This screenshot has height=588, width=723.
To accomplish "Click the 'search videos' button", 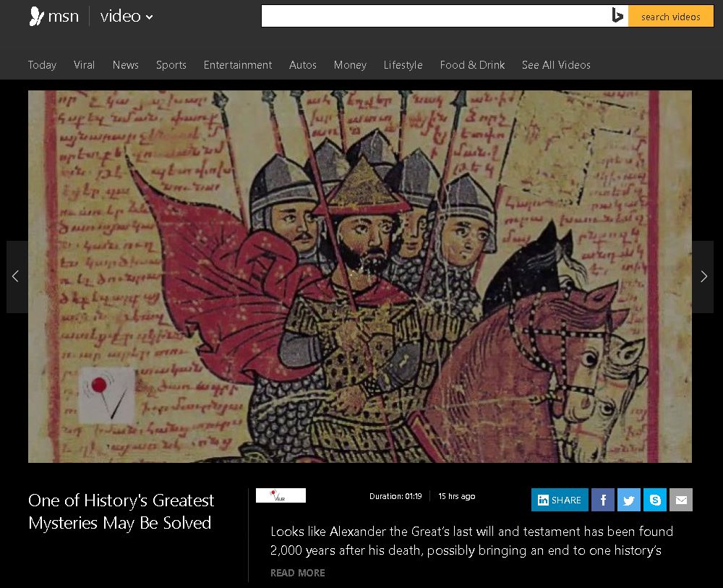I will point(670,17).
